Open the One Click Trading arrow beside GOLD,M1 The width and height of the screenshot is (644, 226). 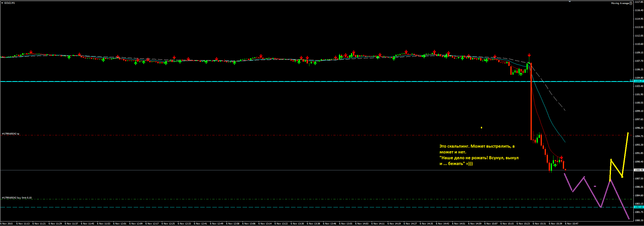[2, 3]
